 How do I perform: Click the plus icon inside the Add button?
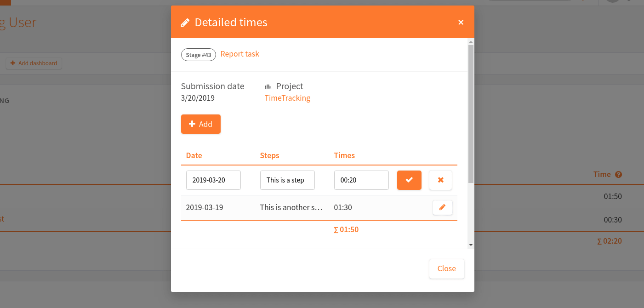point(192,124)
